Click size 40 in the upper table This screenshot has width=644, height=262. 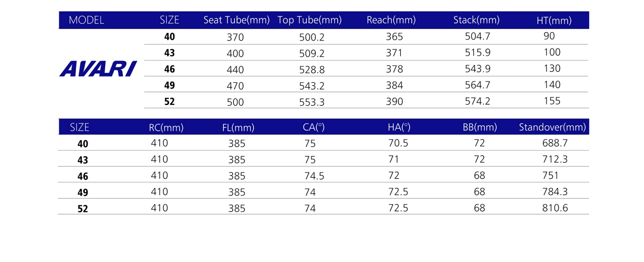coord(169,37)
